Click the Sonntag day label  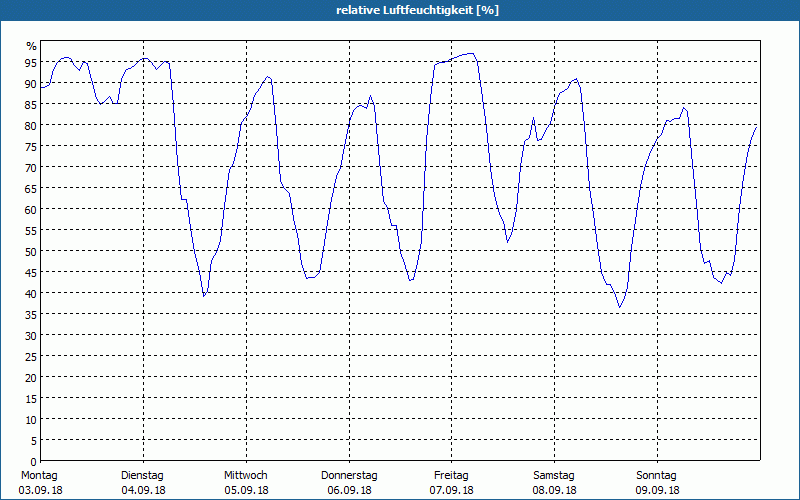(x=656, y=476)
